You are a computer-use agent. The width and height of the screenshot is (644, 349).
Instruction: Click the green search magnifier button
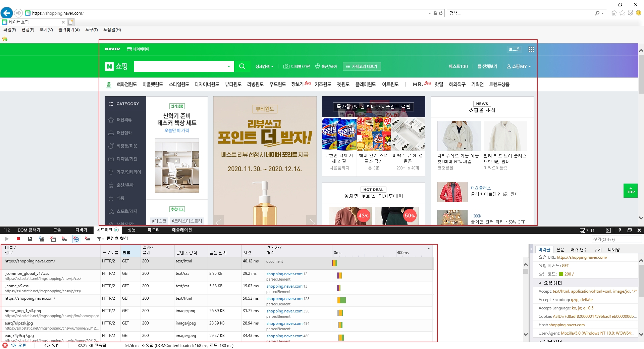tap(242, 66)
